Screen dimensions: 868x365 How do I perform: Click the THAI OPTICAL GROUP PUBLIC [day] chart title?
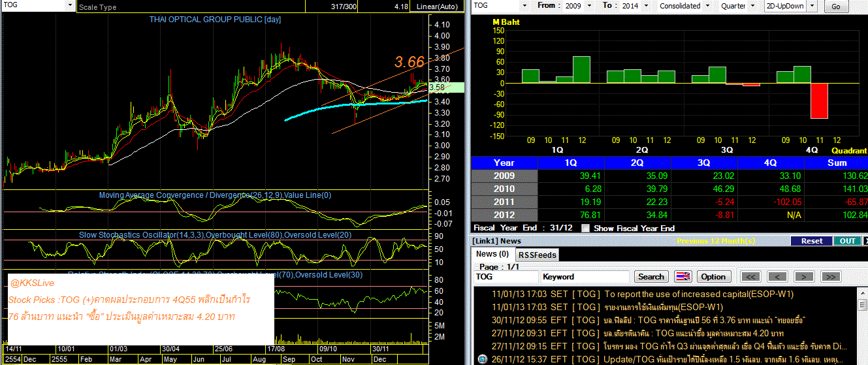[215, 20]
